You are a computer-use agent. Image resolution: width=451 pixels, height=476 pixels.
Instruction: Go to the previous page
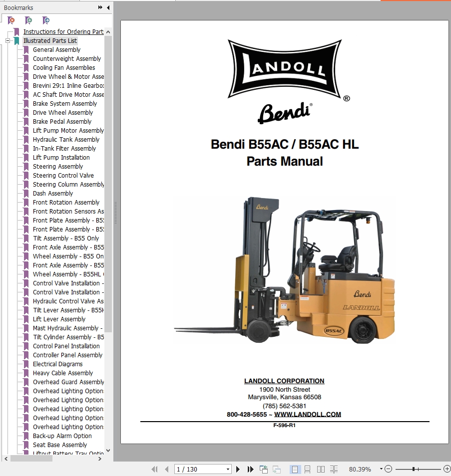[x=166, y=470]
